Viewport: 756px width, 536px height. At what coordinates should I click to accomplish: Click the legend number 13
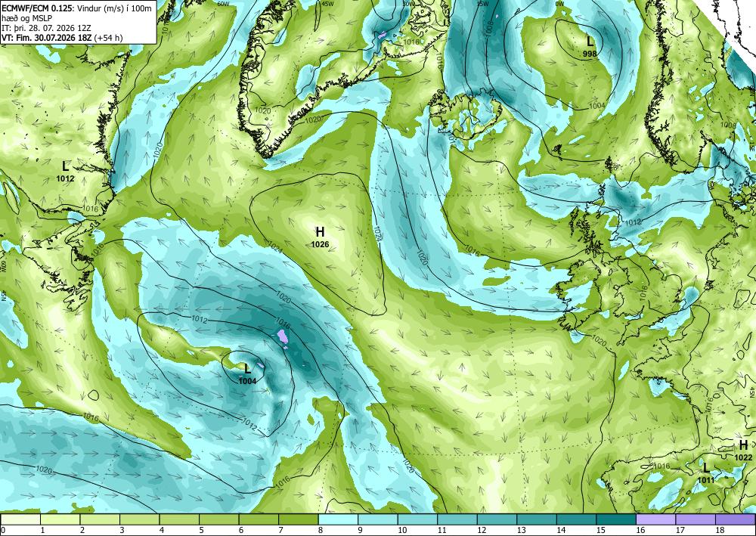(520, 530)
